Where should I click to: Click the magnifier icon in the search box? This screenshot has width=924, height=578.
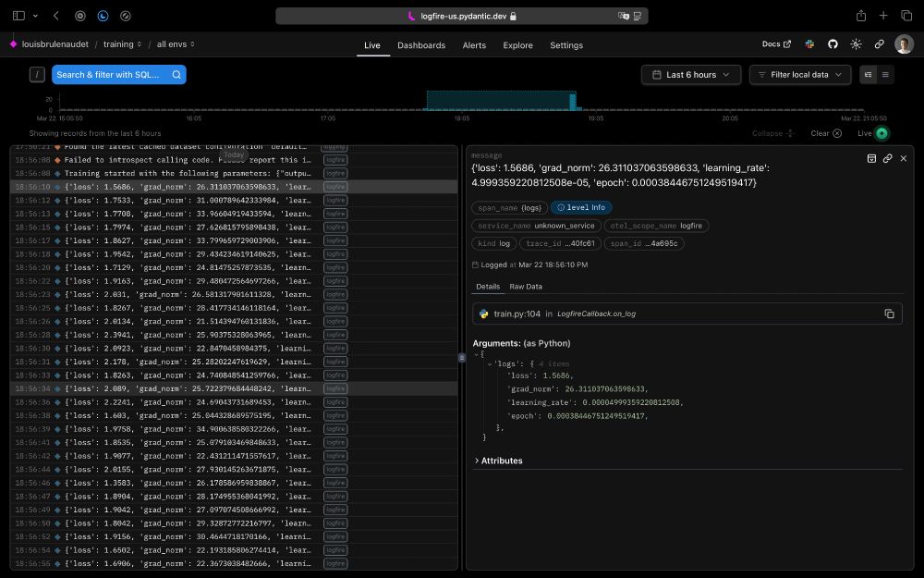point(176,75)
